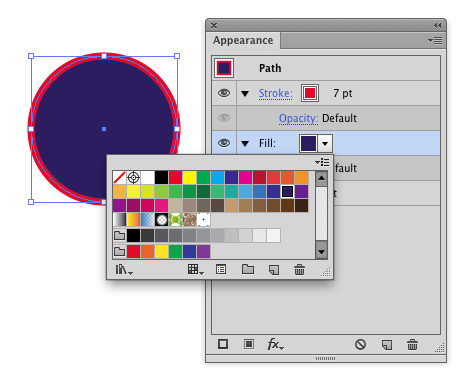Toggle visibility eye of stroke Opacity row

tap(224, 118)
